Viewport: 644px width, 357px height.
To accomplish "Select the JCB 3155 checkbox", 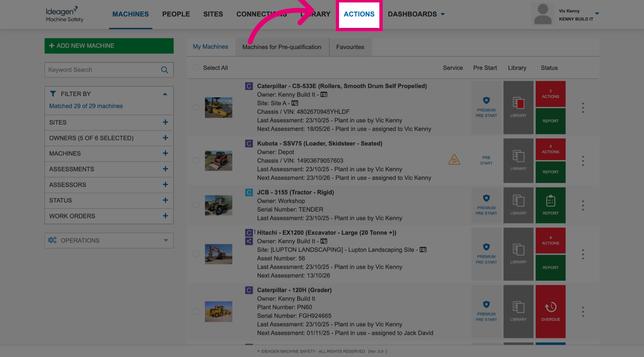I will coord(196,205).
